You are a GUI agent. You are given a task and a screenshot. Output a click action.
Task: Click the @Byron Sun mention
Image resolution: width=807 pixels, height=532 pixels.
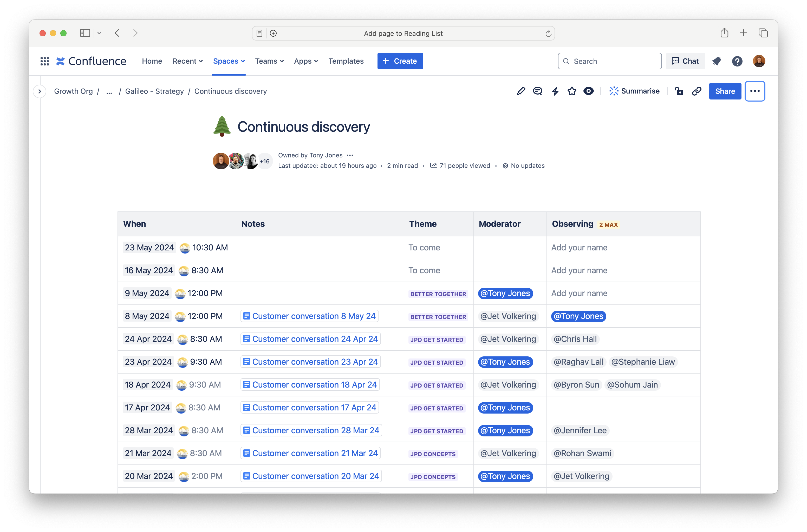tap(576, 384)
